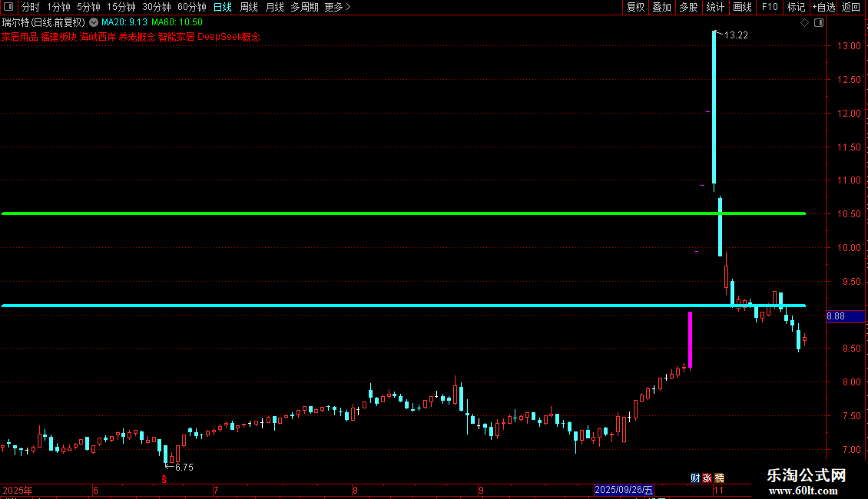The image size is (868, 499).
Task: Click the 福建板块 sector tag
Action: (x=58, y=37)
